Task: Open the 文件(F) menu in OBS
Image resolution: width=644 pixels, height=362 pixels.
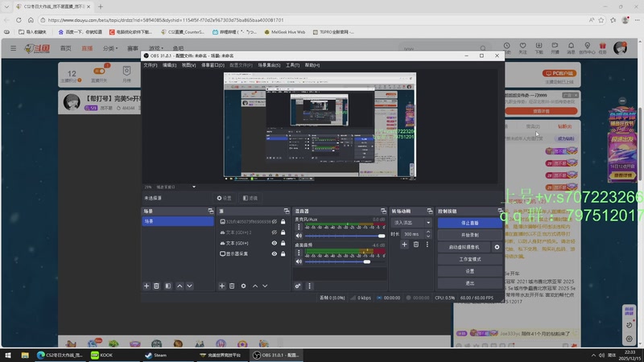Action: coord(150,65)
